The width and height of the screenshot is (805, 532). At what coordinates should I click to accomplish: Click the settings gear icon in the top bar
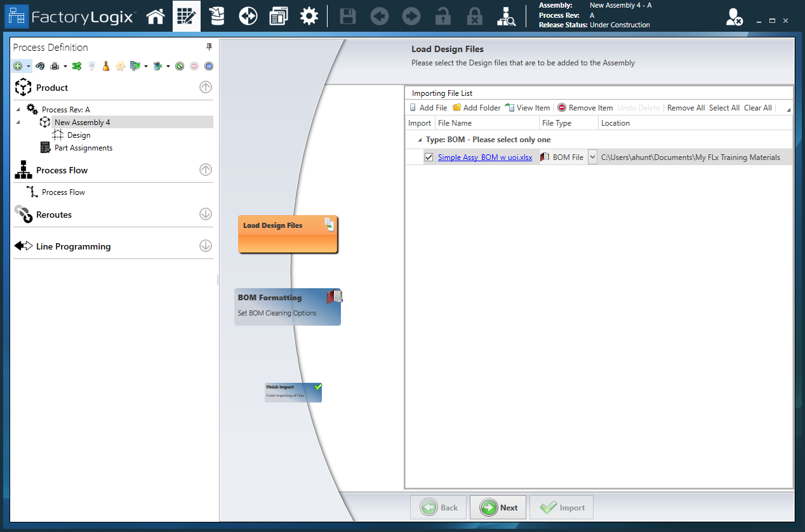309,16
